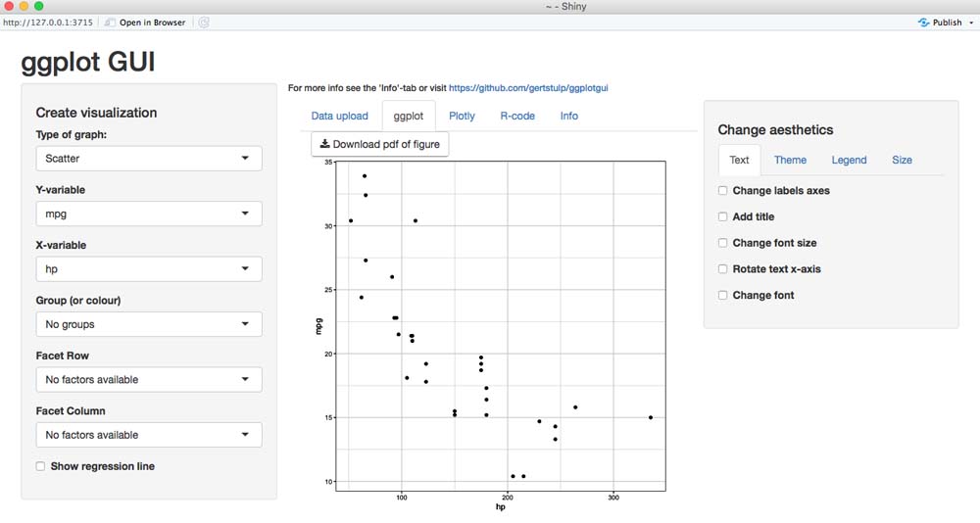Tick the Add title checkbox

[x=723, y=216]
